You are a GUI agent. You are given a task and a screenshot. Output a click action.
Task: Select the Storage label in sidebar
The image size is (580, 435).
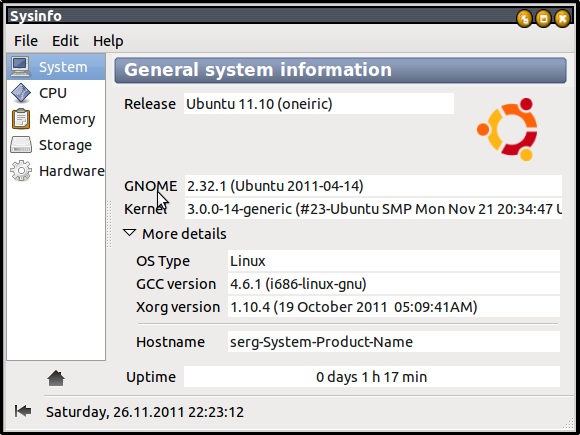[x=65, y=145]
